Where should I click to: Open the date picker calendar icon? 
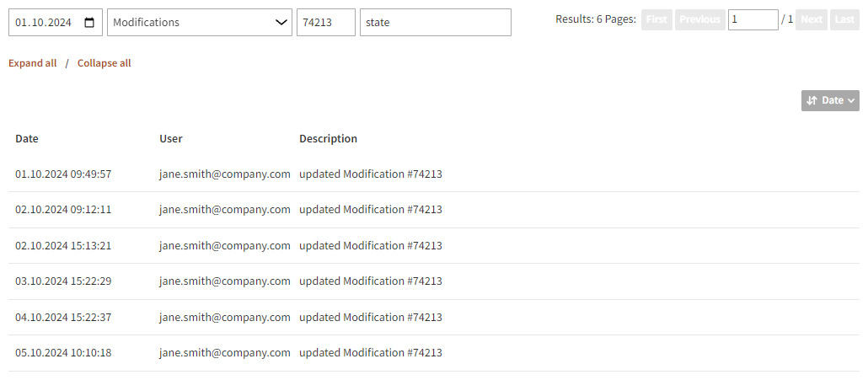(x=90, y=23)
